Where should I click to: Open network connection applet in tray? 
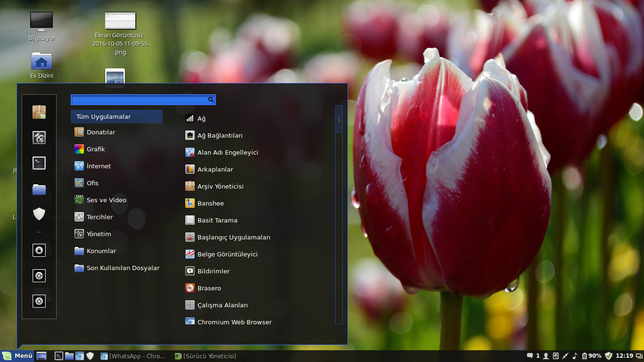tap(565, 356)
